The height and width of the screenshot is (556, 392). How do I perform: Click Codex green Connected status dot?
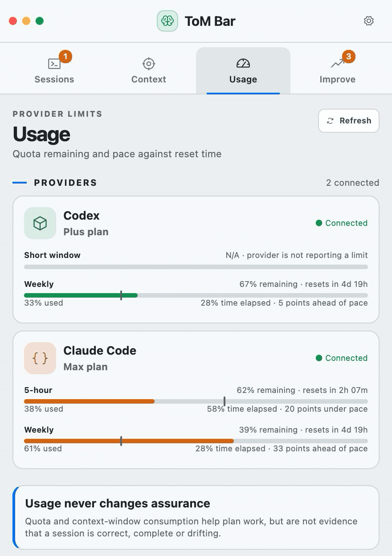[x=319, y=223]
